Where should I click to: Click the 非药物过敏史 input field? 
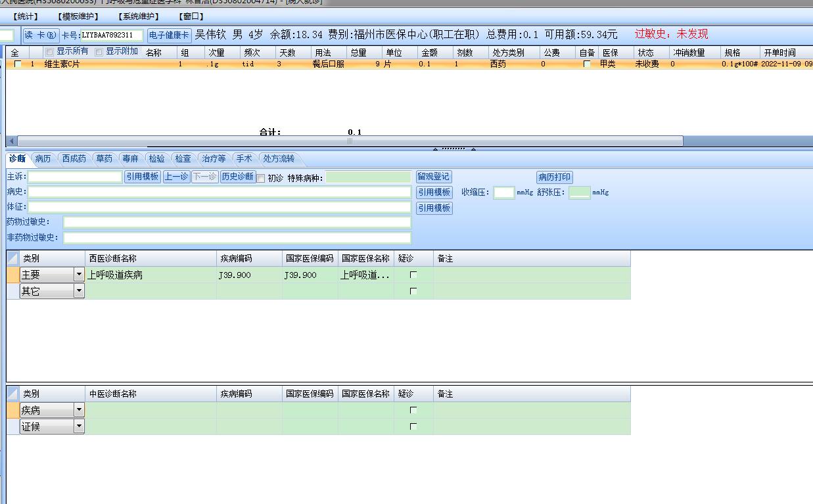(237, 237)
